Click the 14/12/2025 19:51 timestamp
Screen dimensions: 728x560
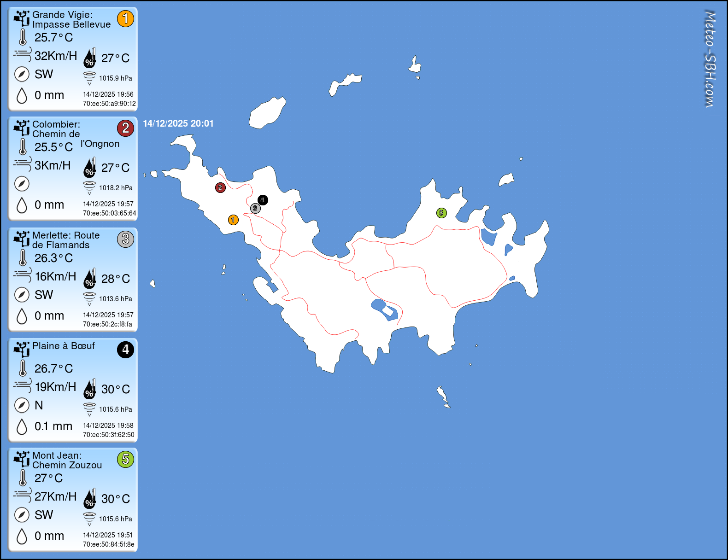(x=108, y=535)
